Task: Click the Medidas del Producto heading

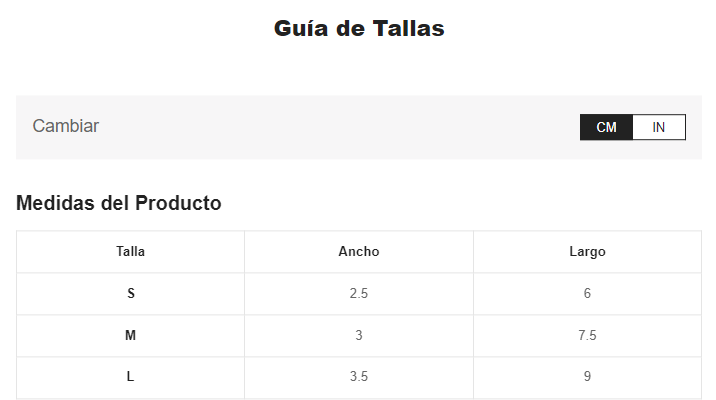Action: 119,203
